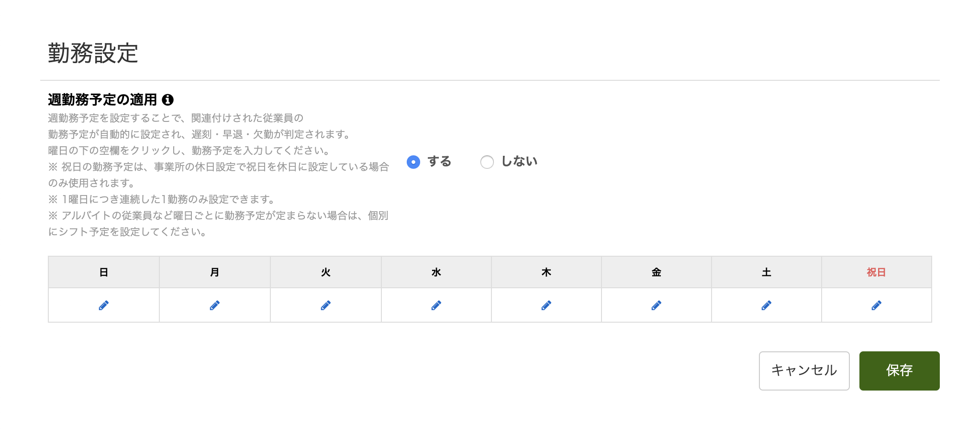
Task: Click the 日 column header
Action: pyautogui.click(x=104, y=272)
